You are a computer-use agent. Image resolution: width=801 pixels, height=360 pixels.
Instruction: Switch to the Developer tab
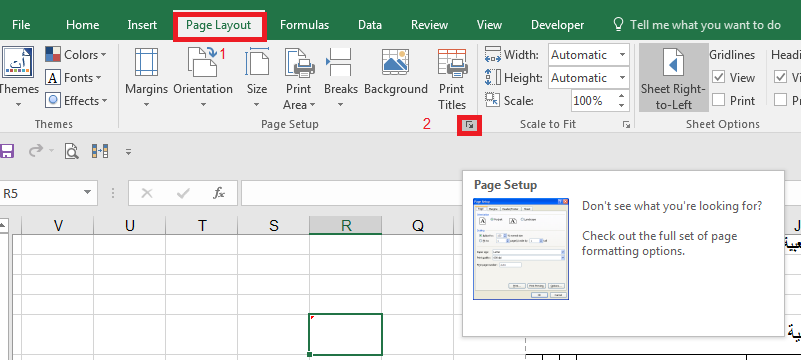click(557, 25)
